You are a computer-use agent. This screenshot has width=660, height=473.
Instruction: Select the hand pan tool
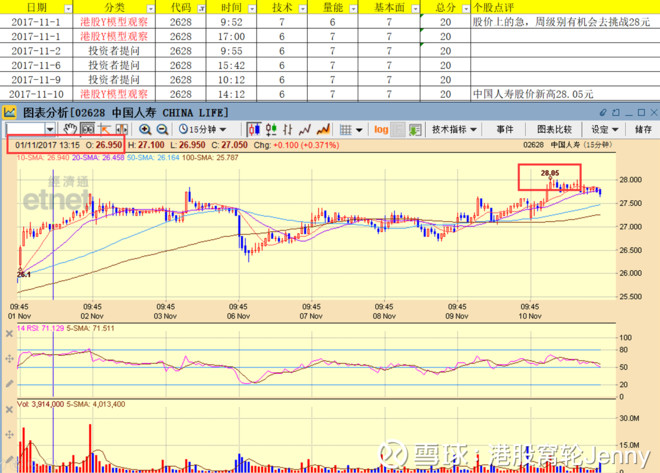tap(70, 129)
